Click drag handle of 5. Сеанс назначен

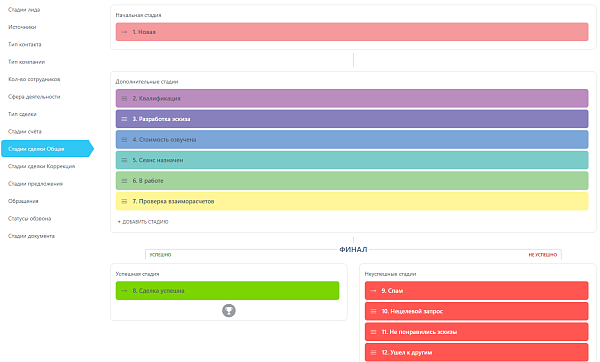tap(124, 160)
